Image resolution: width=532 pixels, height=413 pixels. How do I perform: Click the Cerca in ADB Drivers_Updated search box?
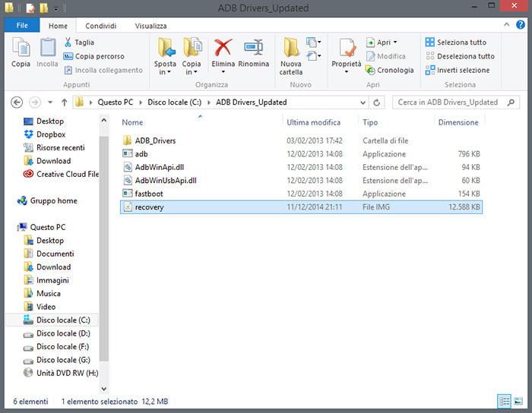(x=456, y=102)
